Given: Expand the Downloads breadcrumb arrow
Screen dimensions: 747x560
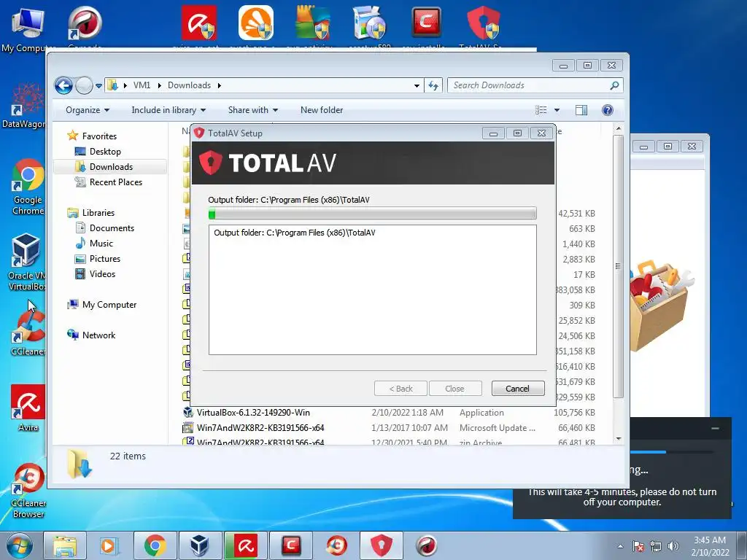Looking at the screenshot, I should (x=219, y=85).
